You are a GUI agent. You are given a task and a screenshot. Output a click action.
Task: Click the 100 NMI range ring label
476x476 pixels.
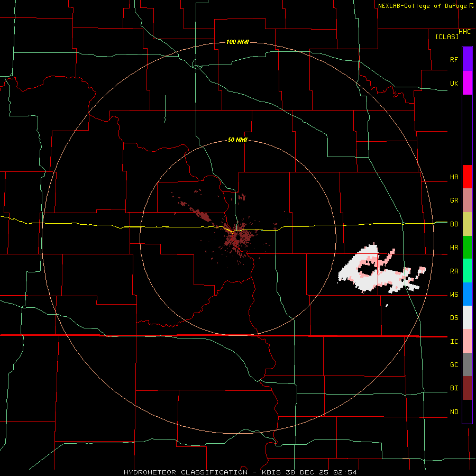point(237,42)
